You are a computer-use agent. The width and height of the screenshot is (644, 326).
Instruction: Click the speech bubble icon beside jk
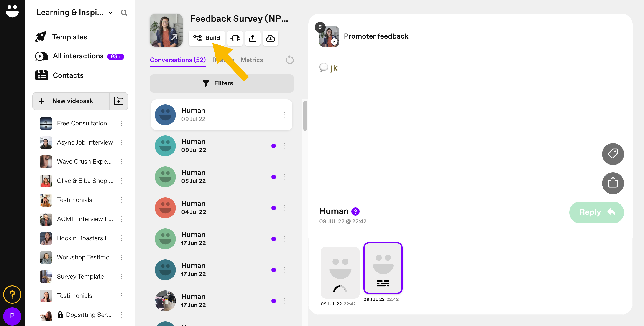(x=324, y=67)
